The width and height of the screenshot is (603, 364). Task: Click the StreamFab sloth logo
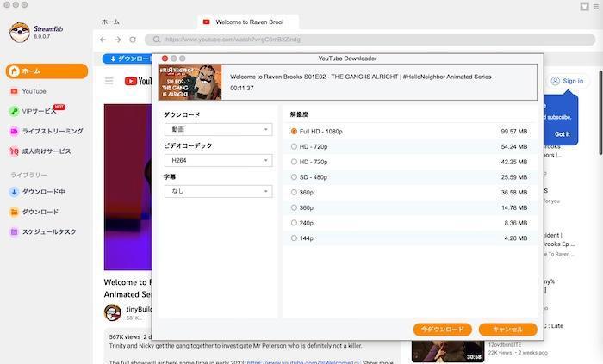pyautogui.click(x=19, y=32)
